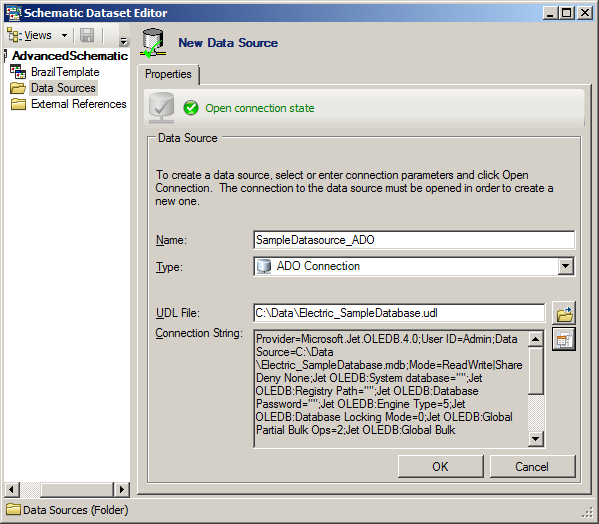This screenshot has width=599, height=524.
Task: Click Data Sources (Folder) status text
Action: (76, 510)
